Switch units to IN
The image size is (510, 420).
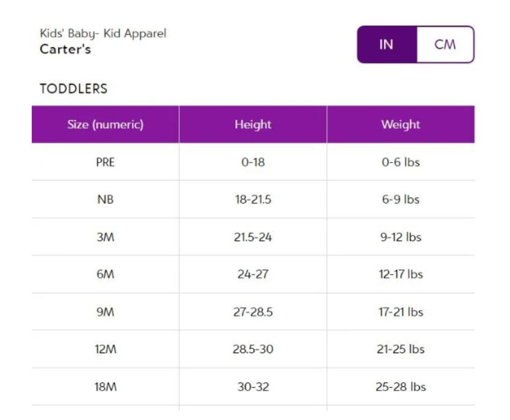coord(387,45)
